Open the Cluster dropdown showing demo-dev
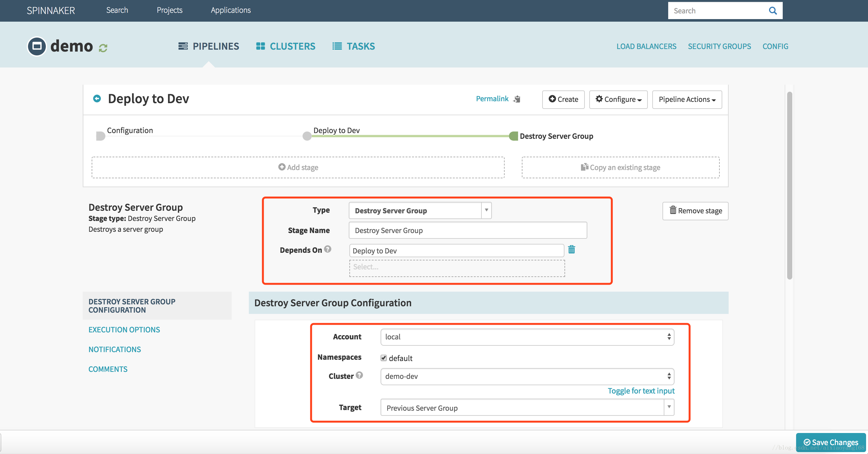This screenshot has width=868, height=454. [527, 377]
